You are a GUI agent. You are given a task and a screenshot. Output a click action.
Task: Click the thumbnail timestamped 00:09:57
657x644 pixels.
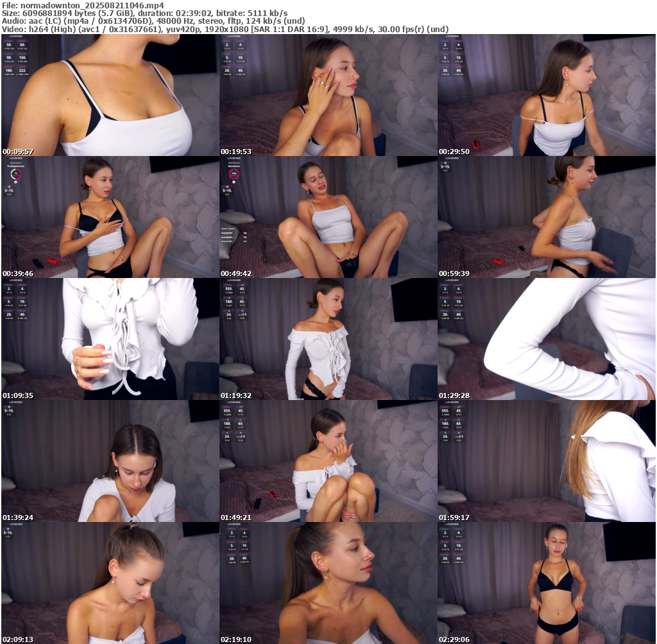point(110,95)
